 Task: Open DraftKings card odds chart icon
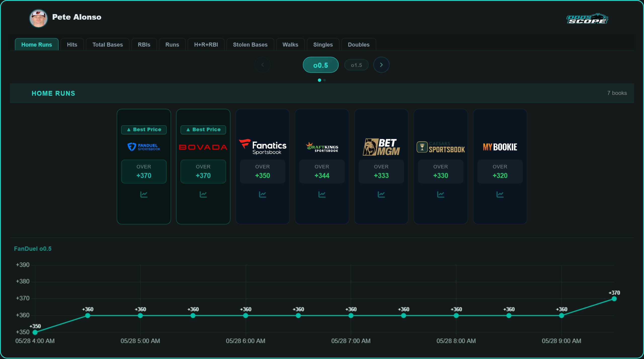[x=322, y=194]
